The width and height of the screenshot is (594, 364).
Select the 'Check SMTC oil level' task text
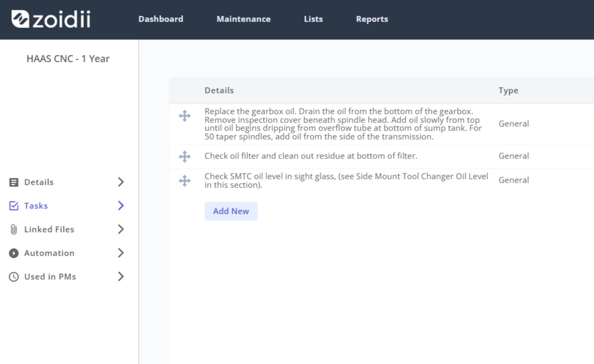pos(346,180)
